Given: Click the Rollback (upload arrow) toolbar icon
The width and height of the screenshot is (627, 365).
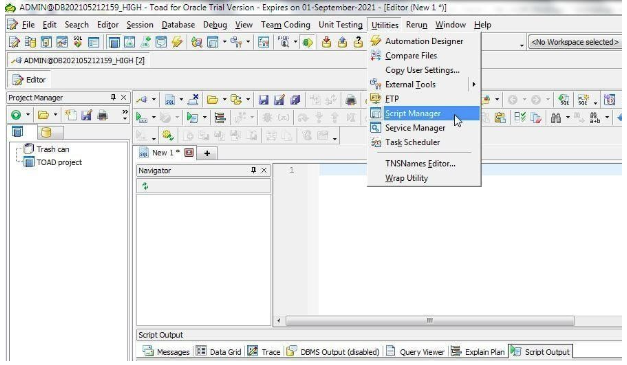Looking at the screenshot, I should tap(342, 42).
